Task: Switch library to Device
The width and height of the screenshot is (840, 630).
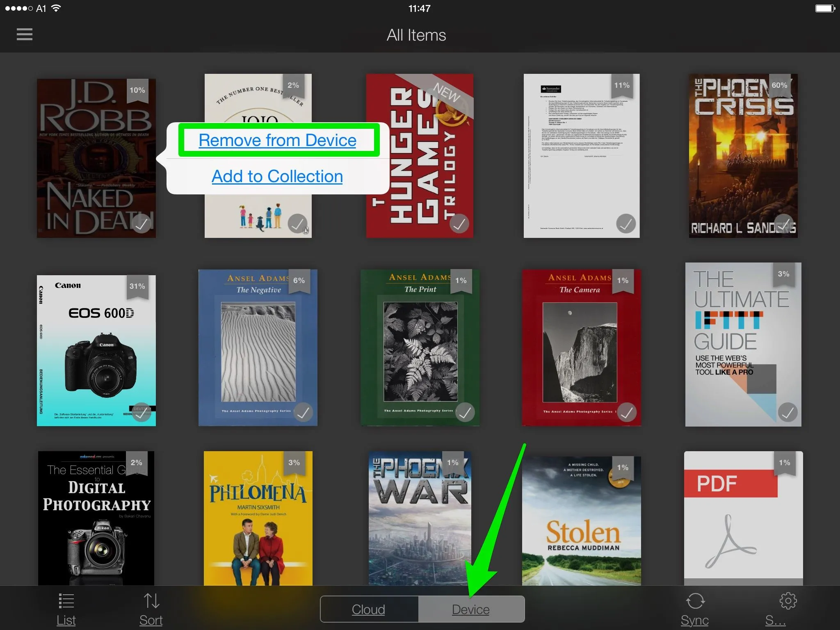Action: (x=471, y=609)
